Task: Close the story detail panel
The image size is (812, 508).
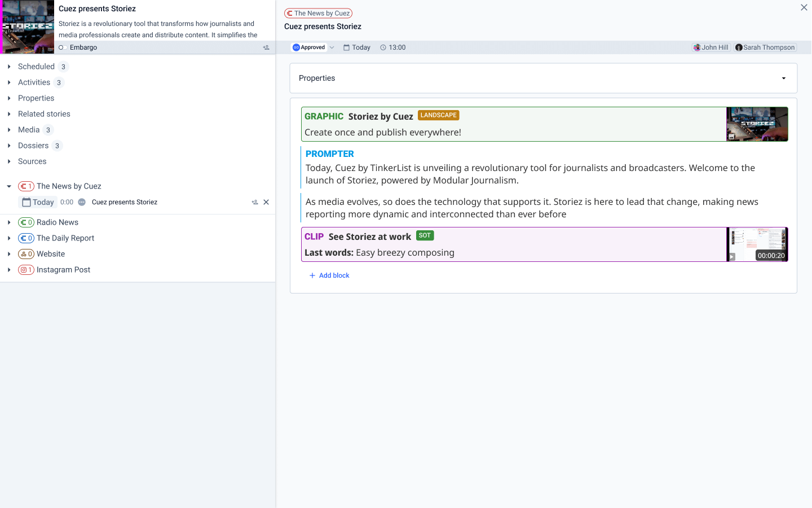Action: 804,7
